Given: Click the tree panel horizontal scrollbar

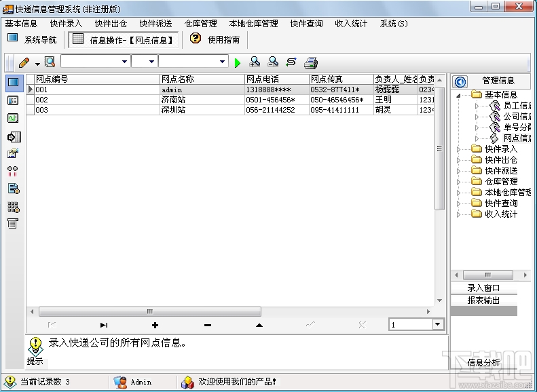Looking at the screenshot, I should [487, 275].
